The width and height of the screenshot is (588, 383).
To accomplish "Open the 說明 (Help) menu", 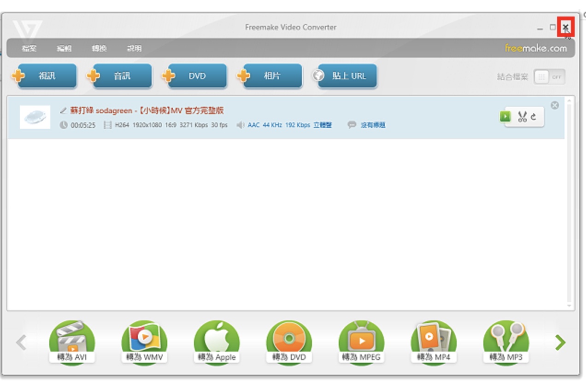I will pos(135,48).
